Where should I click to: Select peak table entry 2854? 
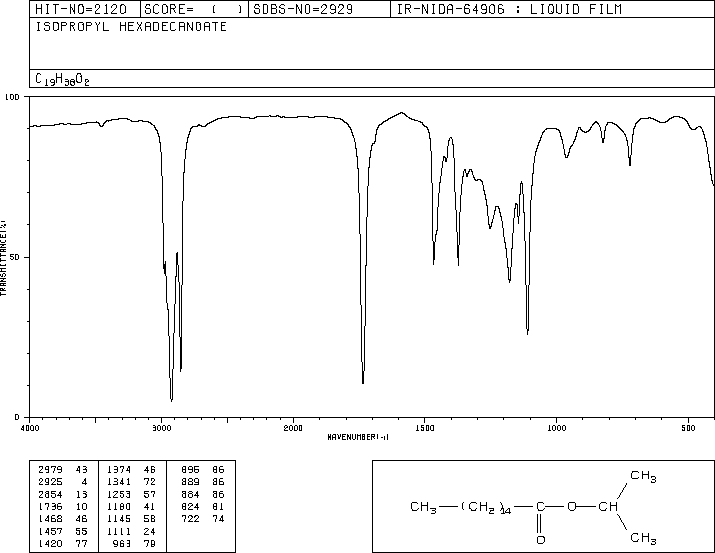pyautogui.click(x=50, y=494)
